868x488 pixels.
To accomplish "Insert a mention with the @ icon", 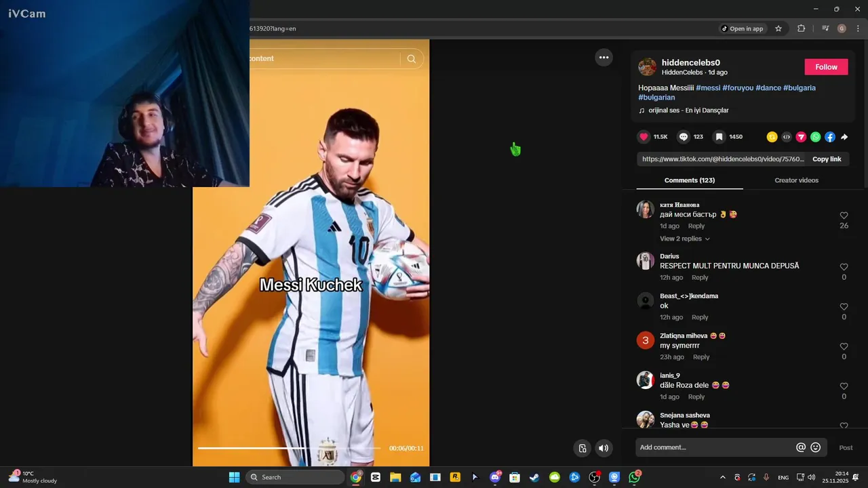I will click(x=801, y=447).
